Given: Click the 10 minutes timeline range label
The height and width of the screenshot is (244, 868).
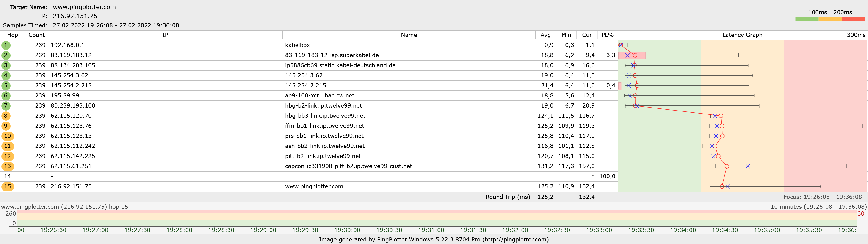Looking at the screenshot, I should click(818, 207).
